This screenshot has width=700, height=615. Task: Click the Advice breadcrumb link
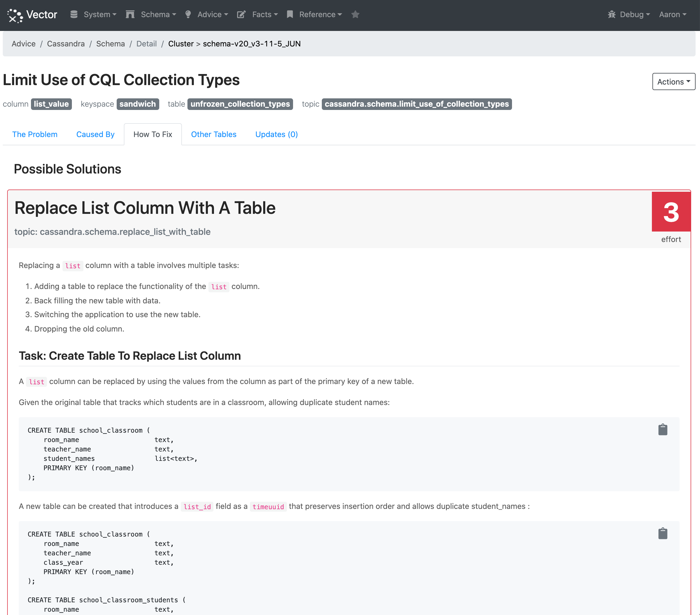click(23, 44)
